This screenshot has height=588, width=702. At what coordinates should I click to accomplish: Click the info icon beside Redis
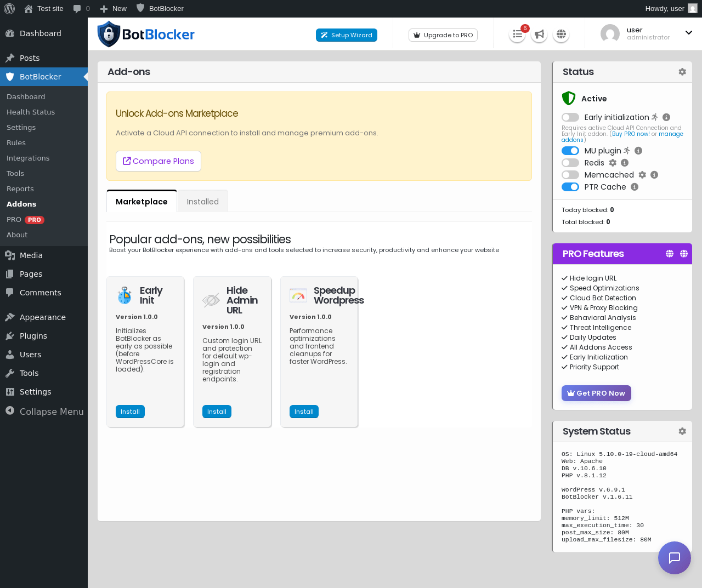coord(625,163)
